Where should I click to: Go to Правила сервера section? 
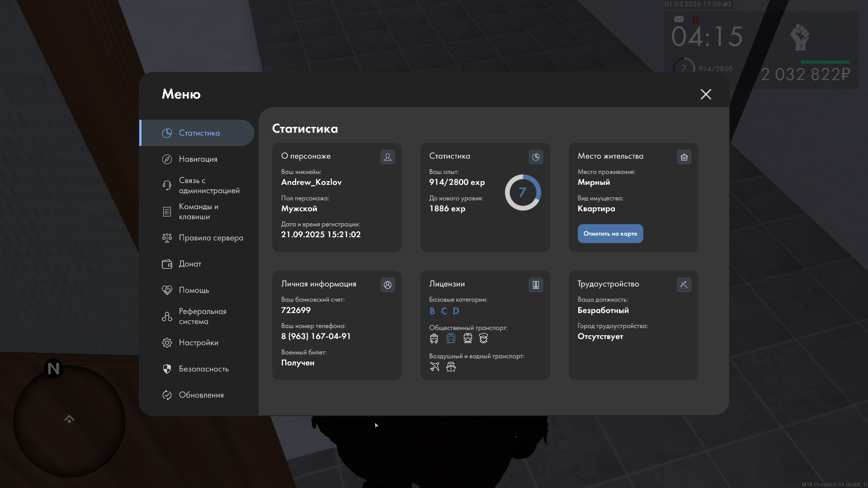click(211, 238)
